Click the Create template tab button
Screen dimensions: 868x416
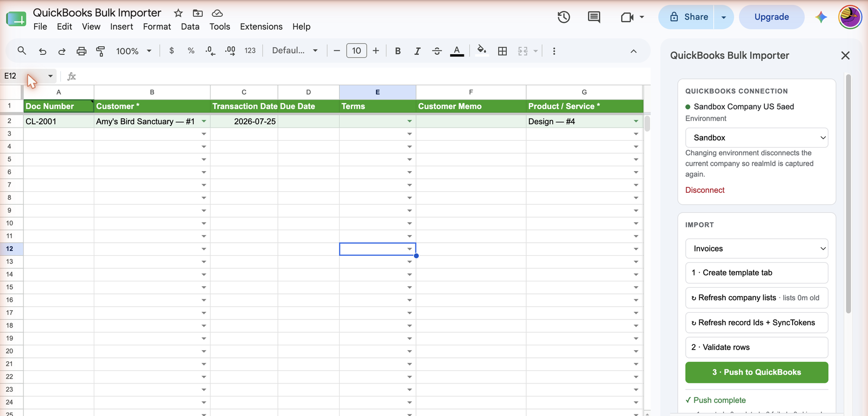pyautogui.click(x=757, y=273)
